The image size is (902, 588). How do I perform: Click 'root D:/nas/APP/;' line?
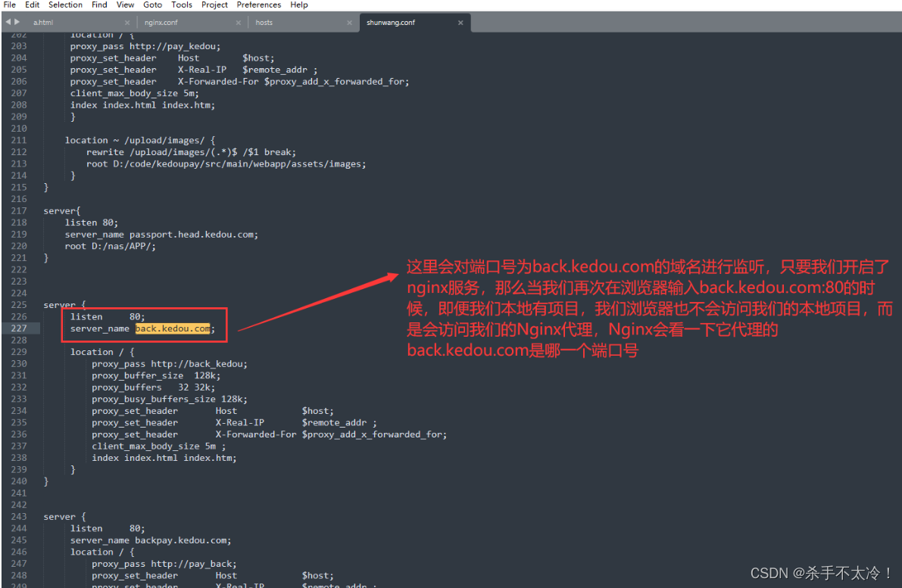click(x=111, y=246)
